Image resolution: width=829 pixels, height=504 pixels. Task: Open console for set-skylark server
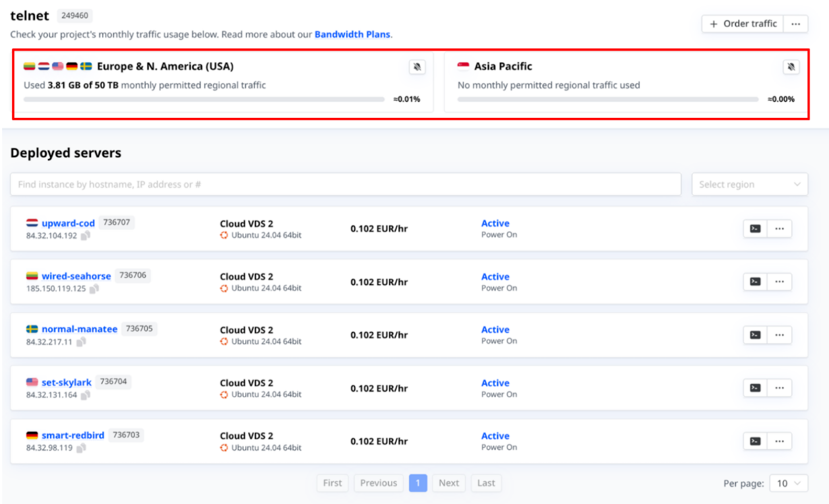(x=755, y=388)
